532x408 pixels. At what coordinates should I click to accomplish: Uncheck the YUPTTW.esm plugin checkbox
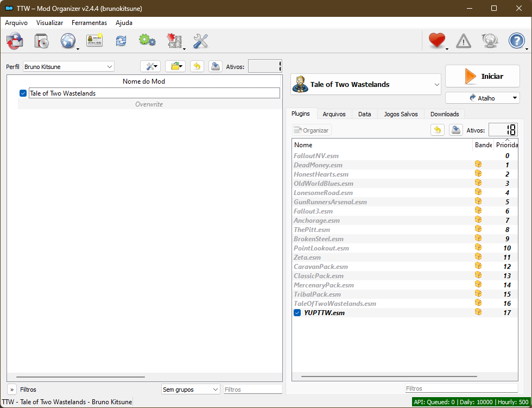point(297,313)
